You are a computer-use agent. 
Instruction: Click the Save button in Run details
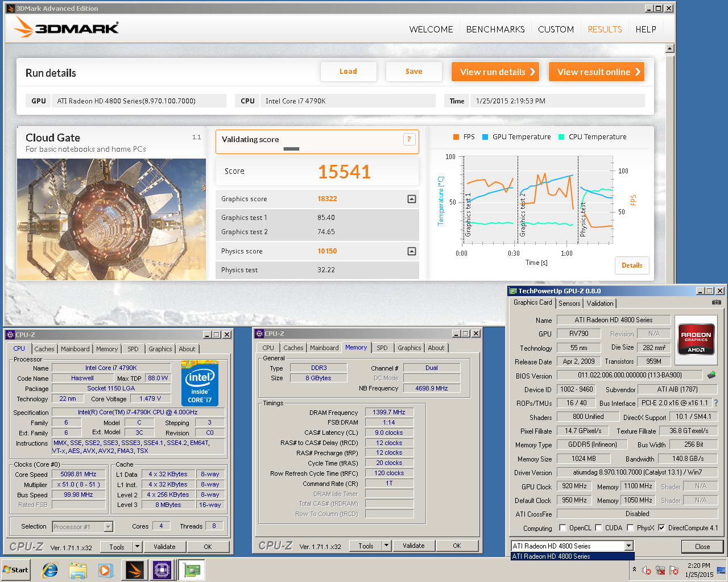pyautogui.click(x=414, y=72)
